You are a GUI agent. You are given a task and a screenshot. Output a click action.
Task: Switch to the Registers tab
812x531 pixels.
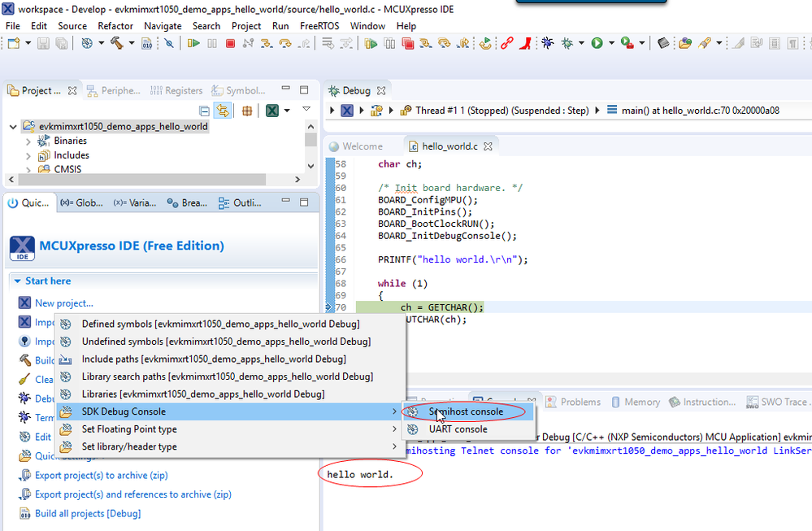(176, 90)
